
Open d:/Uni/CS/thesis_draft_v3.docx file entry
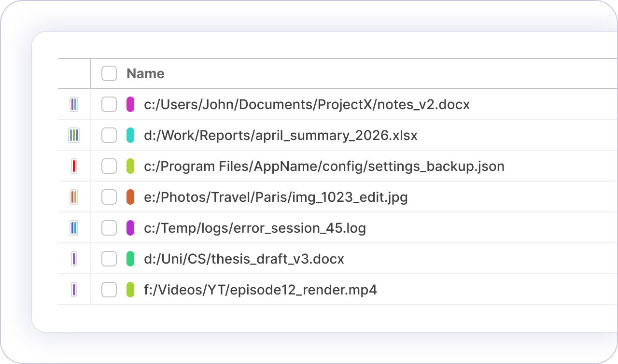point(244,259)
